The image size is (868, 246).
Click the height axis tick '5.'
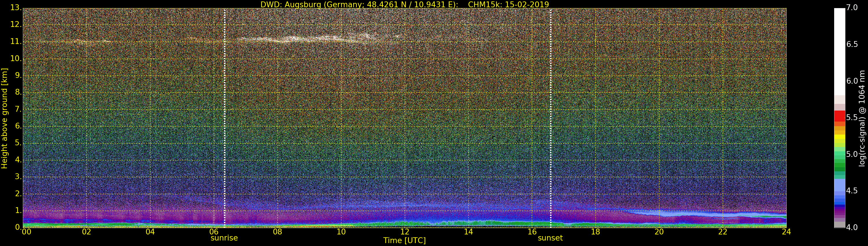pos(18,143)
